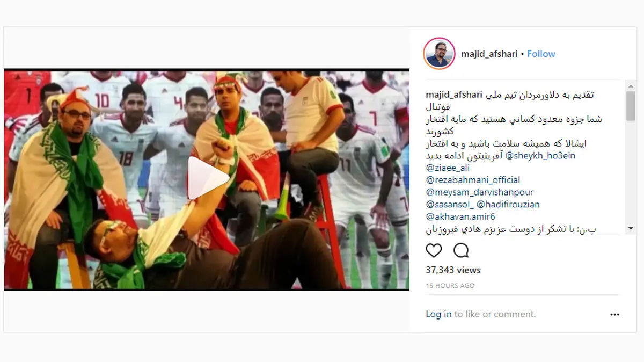Click the caption scrollbar up arrow
The height and width of the screenshot is (362, 644).
(631, 85)
